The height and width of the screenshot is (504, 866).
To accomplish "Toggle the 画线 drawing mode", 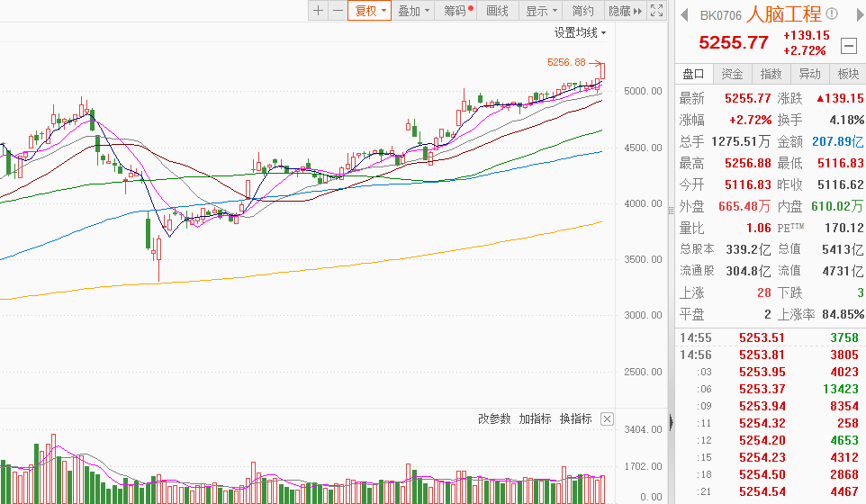I will [497, 11].
